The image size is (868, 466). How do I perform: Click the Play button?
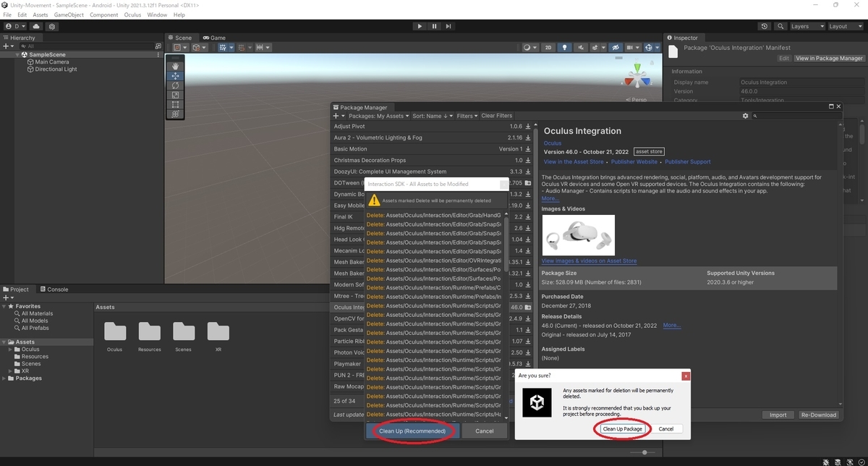tap(420, 26)
